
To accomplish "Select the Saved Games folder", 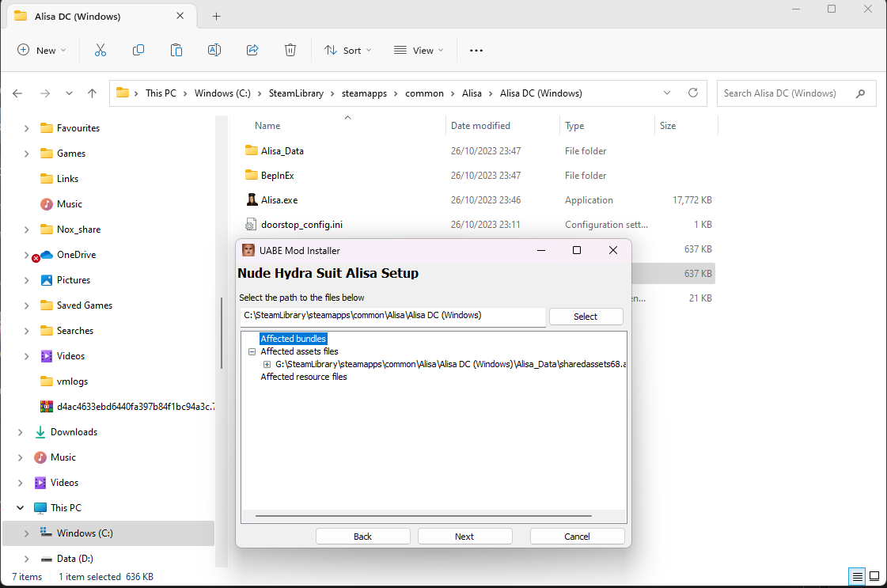I will [77, 305].
